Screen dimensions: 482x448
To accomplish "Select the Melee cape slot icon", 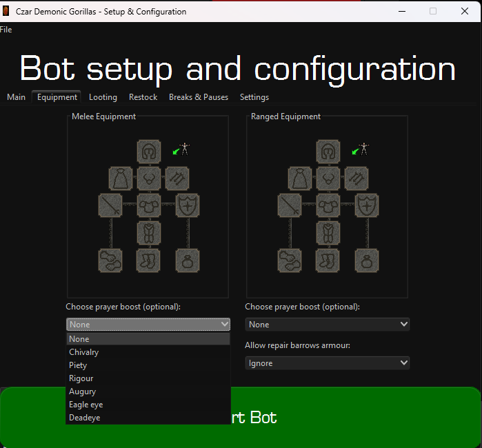I will pyautogui.click(x=121, y=179).
